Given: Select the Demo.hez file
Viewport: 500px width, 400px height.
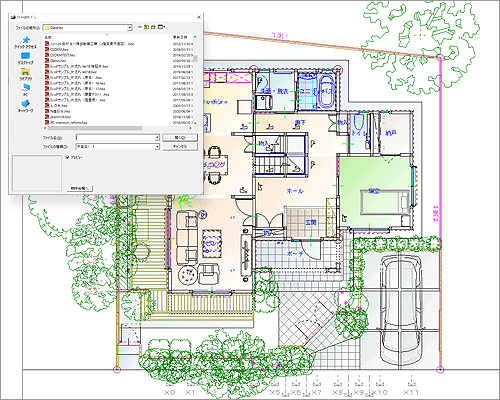Looking at the screenshot, I should coord(58,61).
